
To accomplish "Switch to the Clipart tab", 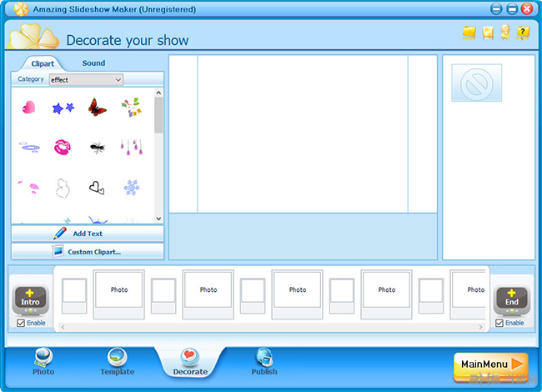I will click(43, 63).
